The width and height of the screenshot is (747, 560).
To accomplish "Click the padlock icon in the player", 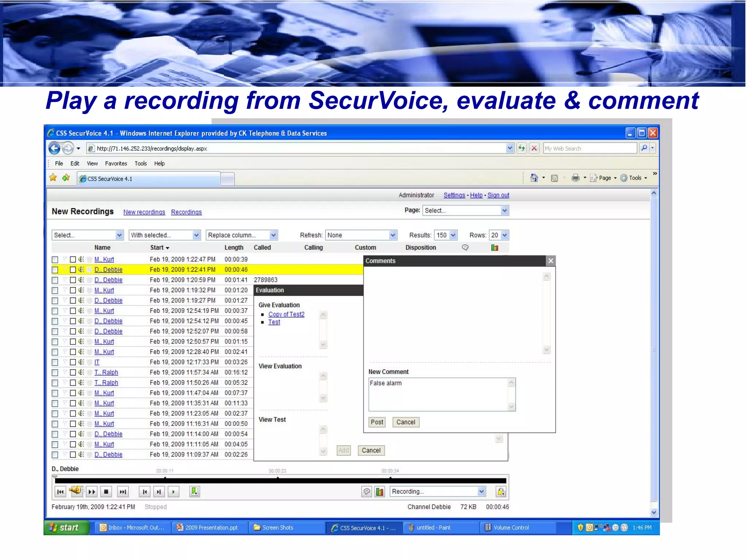I will point(501,492).
